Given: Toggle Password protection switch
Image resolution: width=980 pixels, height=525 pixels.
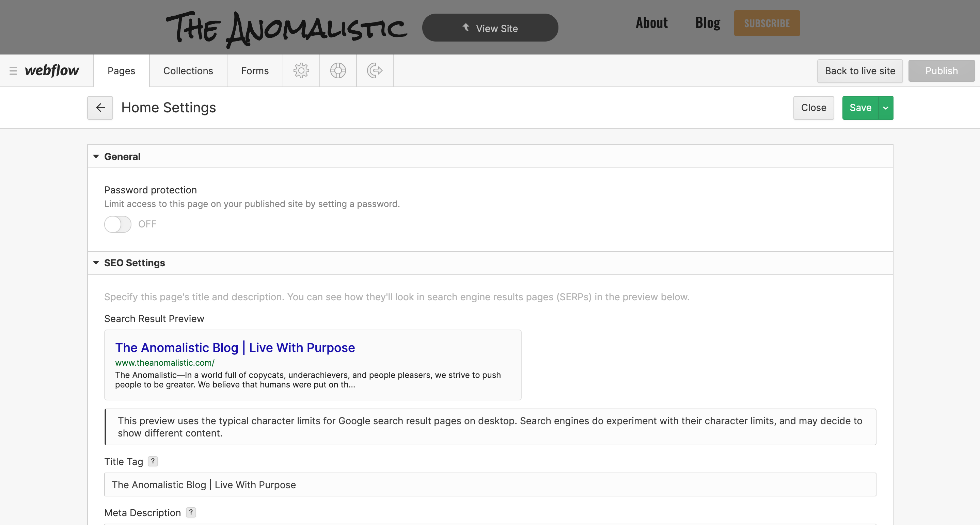Looking at the screenshot, I should pos(117,224).
